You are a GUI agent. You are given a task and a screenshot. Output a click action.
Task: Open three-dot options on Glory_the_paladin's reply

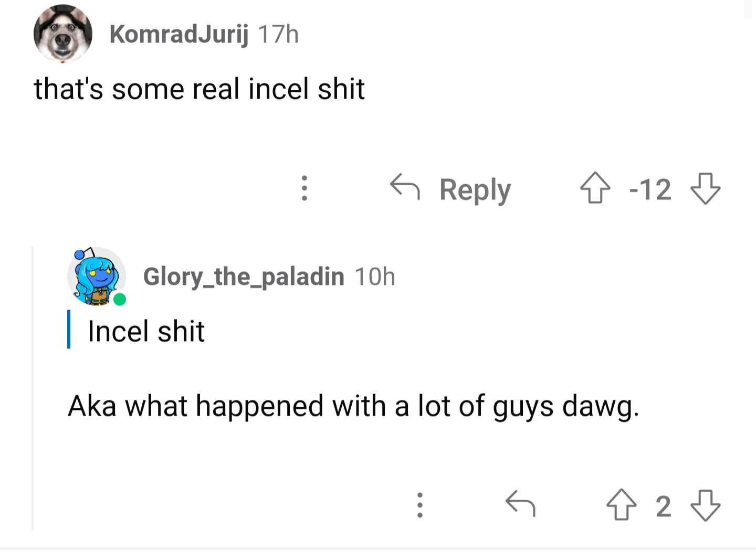coord(419,505)
